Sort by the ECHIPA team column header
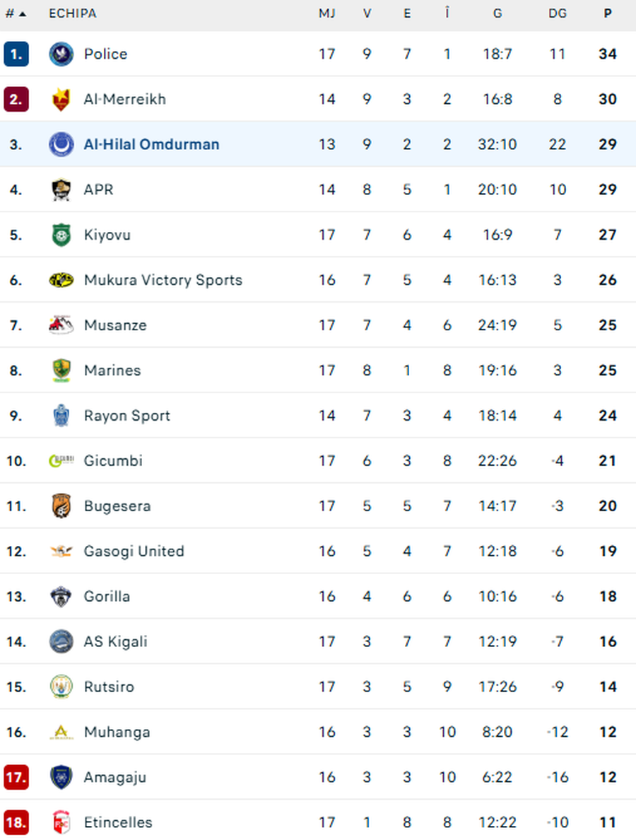The image size is (636, 840). pos(73,13)
